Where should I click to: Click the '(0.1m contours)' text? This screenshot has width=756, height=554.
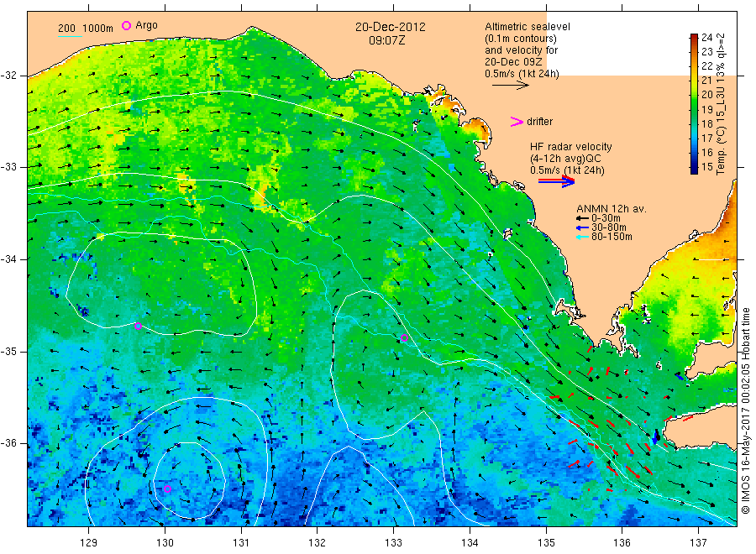(x=521, y=39)
